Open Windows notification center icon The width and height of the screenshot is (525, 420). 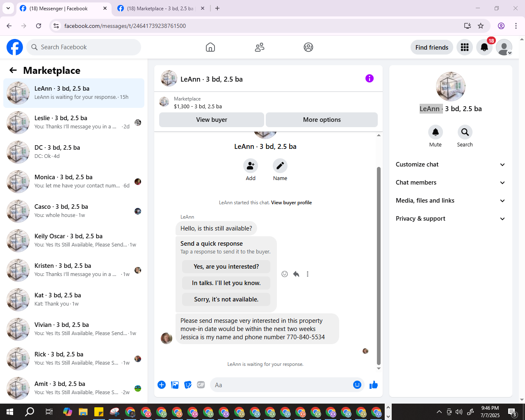pos(512,412)
